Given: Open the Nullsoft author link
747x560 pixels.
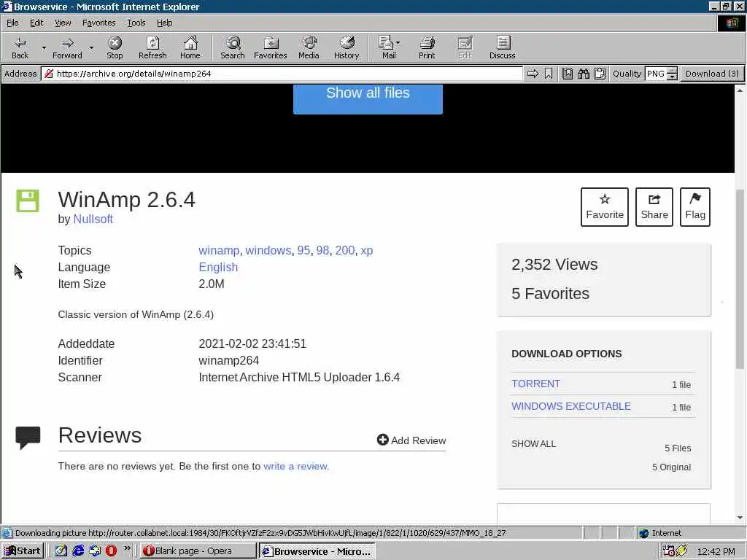Looking at the screenshot, I should point(93,219).
